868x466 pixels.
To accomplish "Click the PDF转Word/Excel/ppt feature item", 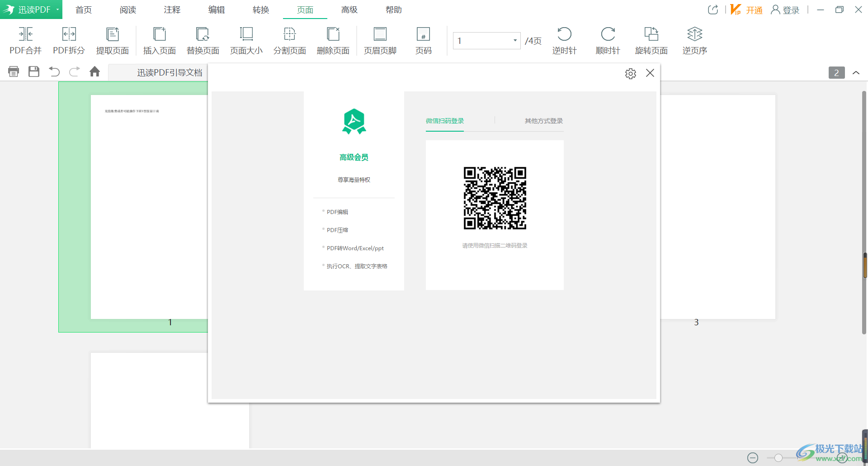I will (355, 248).
